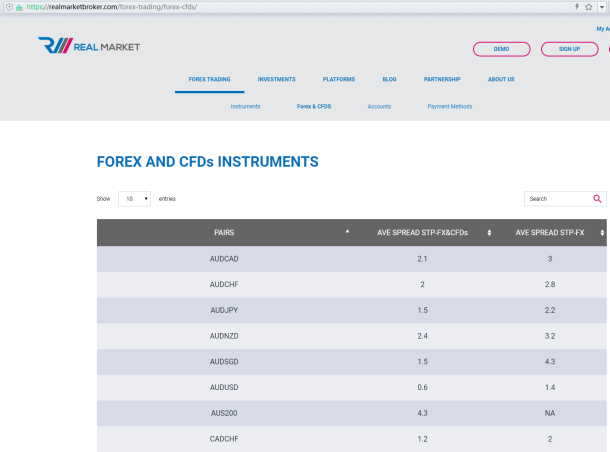Click the AUDUSD pair cell
Viewport: 610px width, 452px height.
tap(224, 387)
